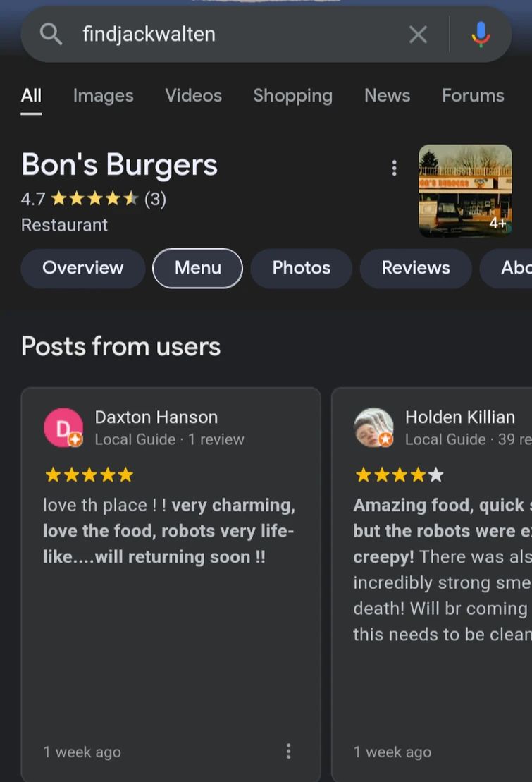Open the News search tab
Image resolution: width=532 pixels, height=782 pixels.
point(387,95)
